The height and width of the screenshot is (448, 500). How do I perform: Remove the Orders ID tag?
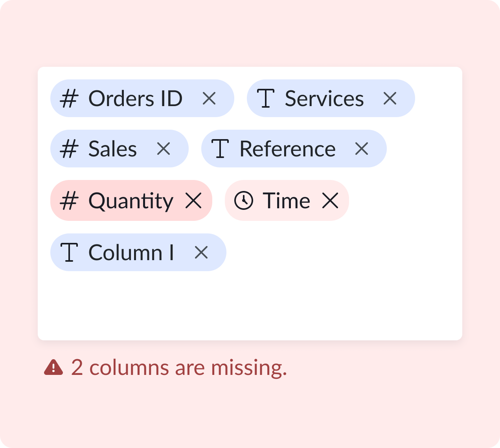[209, 98]
